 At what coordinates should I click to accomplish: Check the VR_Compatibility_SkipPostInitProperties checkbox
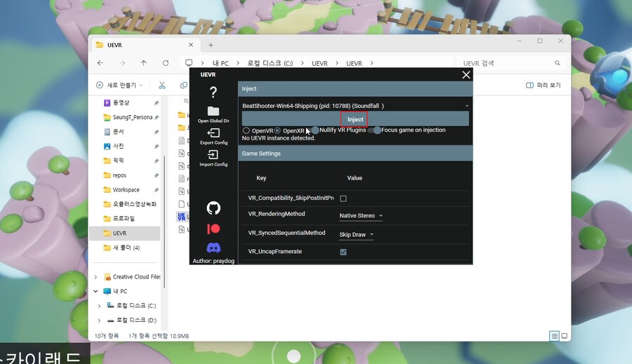[x=343, y=198]
